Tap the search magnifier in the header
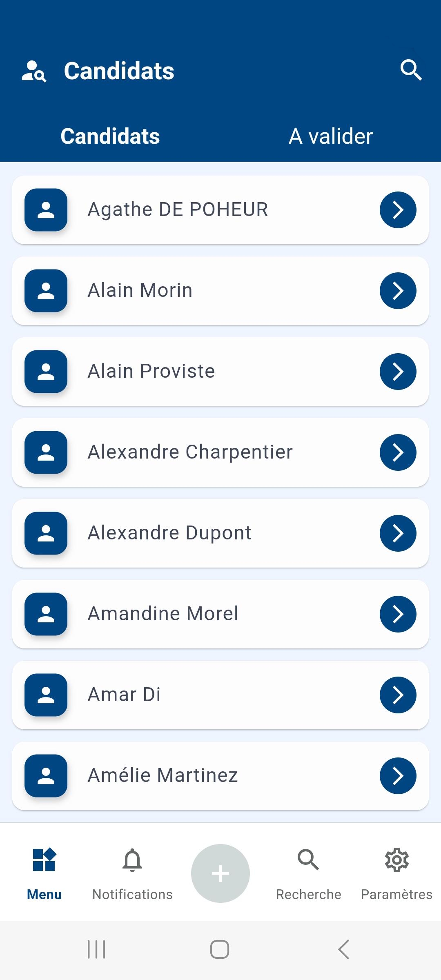 (x=411, y=70)
